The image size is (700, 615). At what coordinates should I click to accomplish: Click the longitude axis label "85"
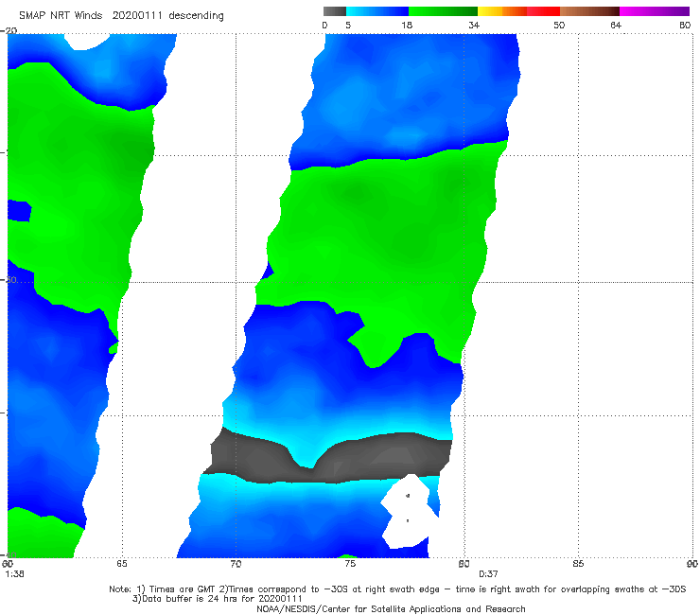pyautogui.click(x=578, y=564)
